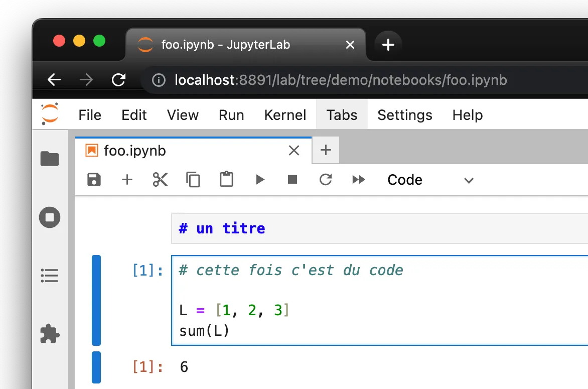This screenshot has height=389, width=588.
Task: Run the selected code cell
Action: pos(259,180)
